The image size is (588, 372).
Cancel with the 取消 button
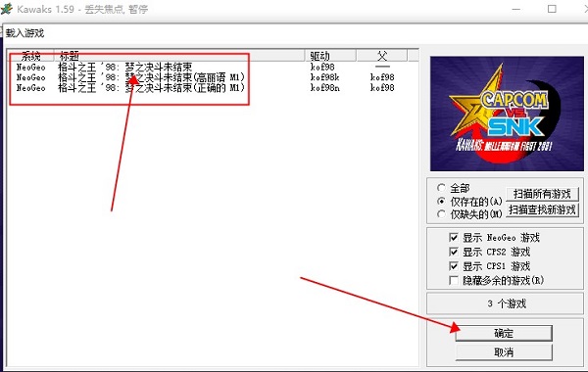pos(504,352)
